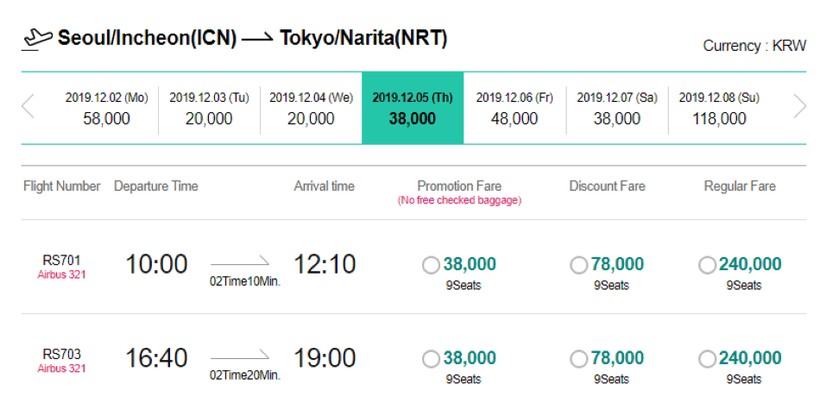Select RS701 Discount Fare 78,000
Viewport: 820px width, 397px height.
[x=579, y=265]
